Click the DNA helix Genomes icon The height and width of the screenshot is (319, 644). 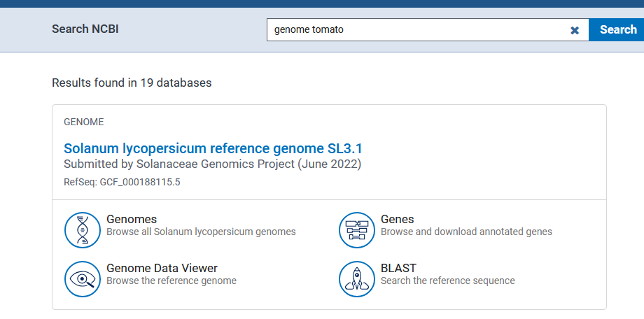(83, 230)
